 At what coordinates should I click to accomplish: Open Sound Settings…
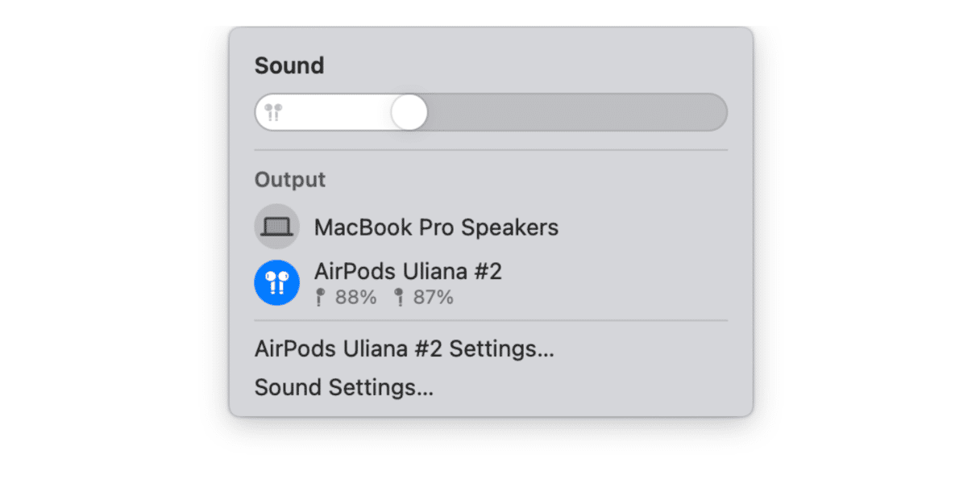pyautogui.click(x=344, y=388)
